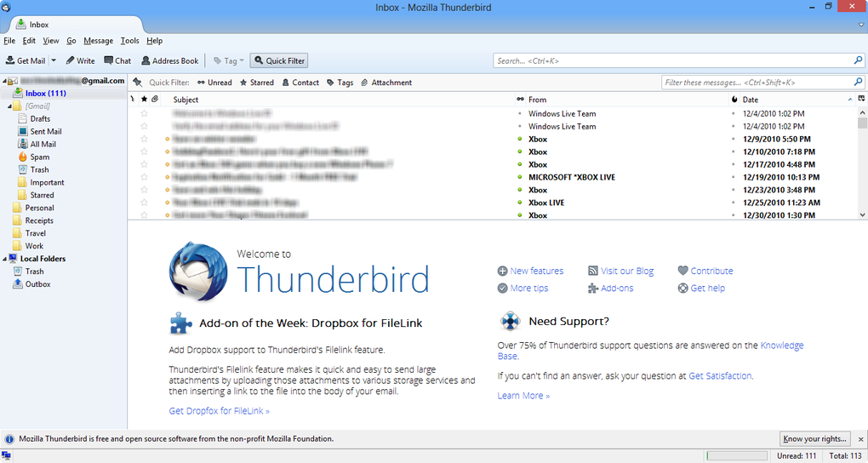Click the message list scrollbar down arrow
Screen dimensions: 868x463
862,214
